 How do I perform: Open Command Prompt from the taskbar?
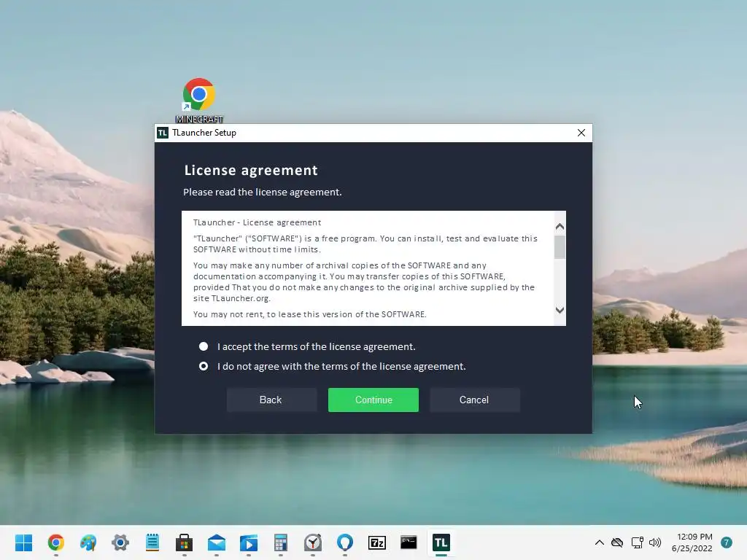409,542
